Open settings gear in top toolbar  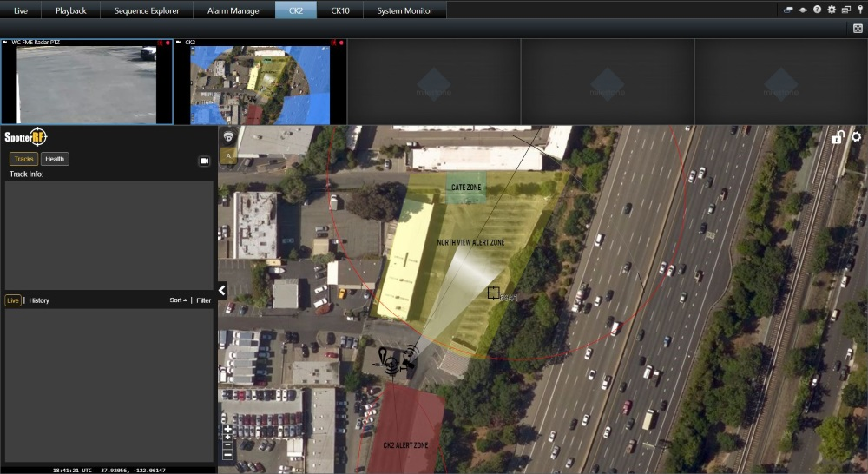tap(832, 10)
